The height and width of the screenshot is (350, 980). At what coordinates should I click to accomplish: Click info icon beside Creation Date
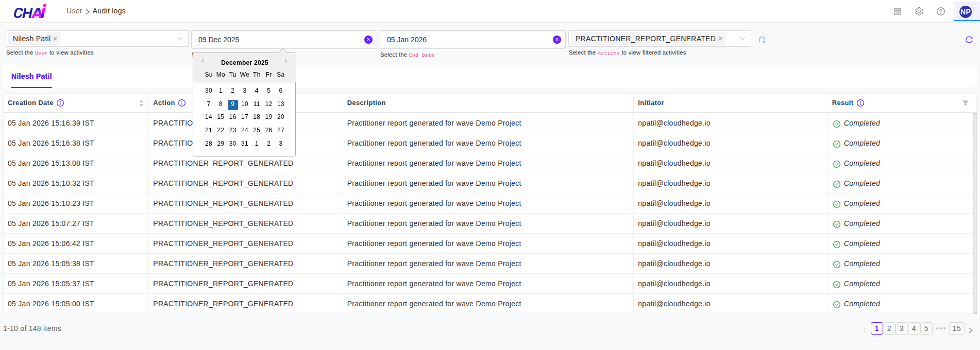click(x=60, y=103)
